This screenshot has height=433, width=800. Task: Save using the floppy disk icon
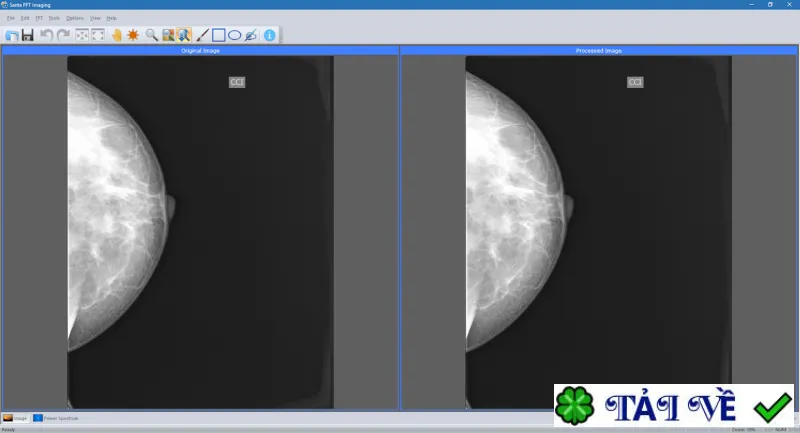(x=28, y=35)
